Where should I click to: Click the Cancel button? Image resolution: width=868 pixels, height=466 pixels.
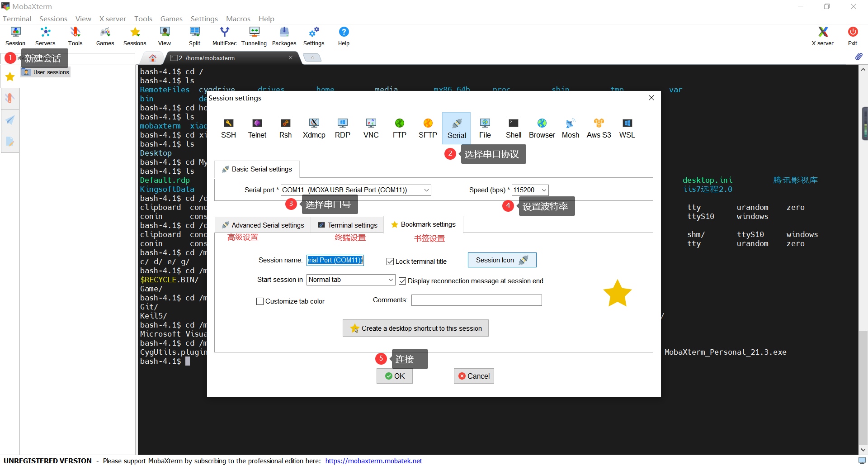pos(474,376)
